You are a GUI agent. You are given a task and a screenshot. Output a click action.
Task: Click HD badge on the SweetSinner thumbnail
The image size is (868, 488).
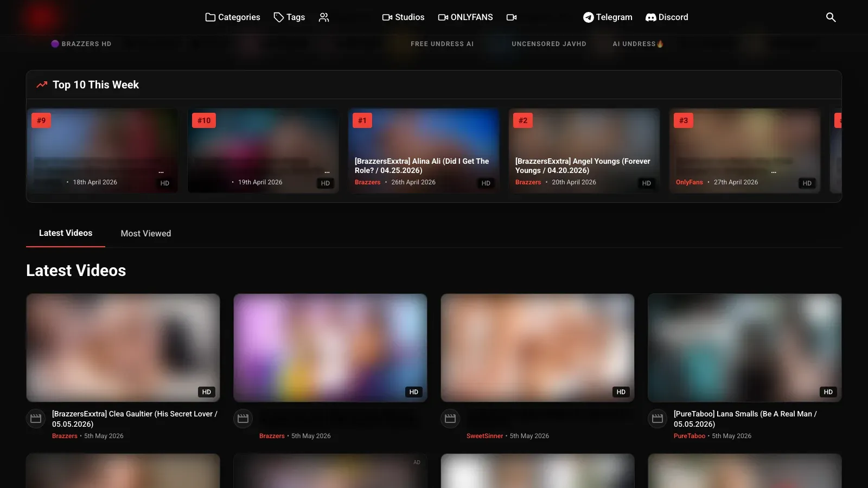pyautogui.click(x=621, y=392)
